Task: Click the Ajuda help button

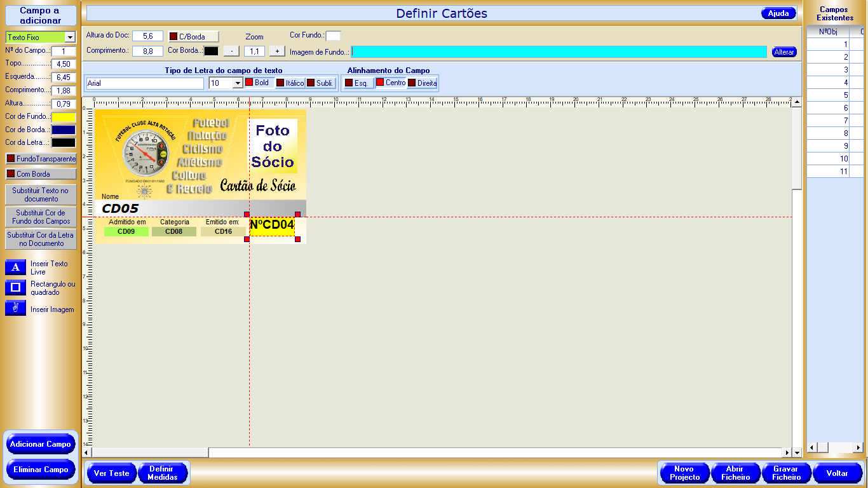Action: 778,13
